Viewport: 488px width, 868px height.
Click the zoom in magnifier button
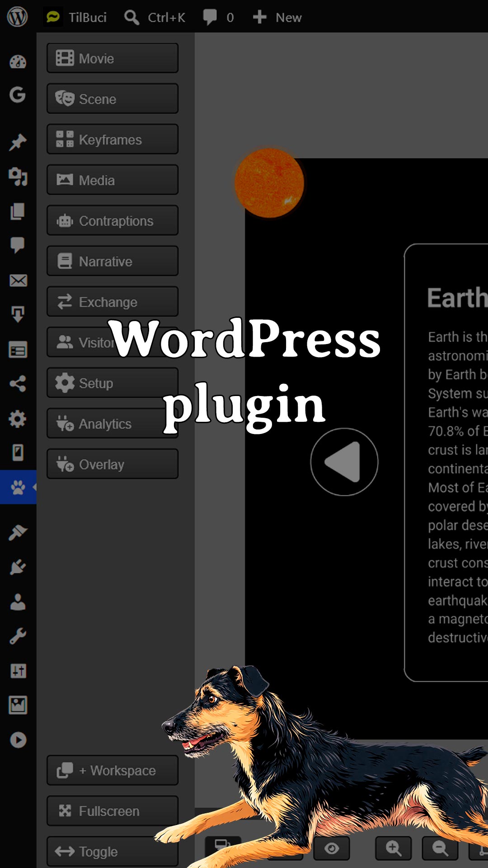(x=393, y=848)
